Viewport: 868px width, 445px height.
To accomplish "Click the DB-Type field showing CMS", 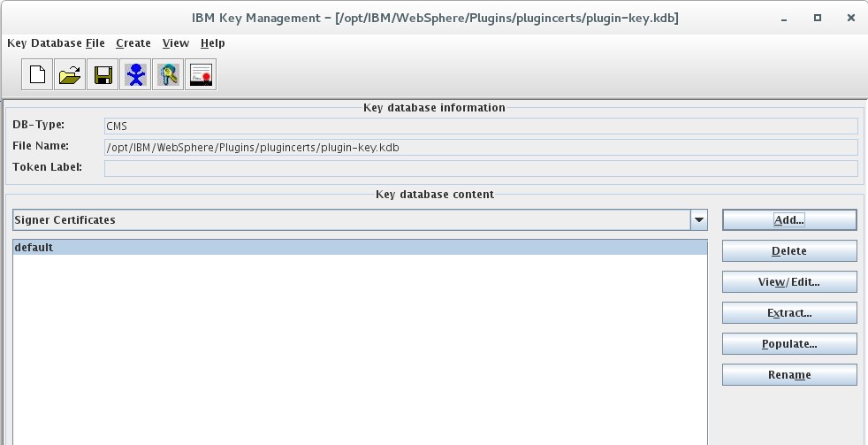I will click(481, 127).
